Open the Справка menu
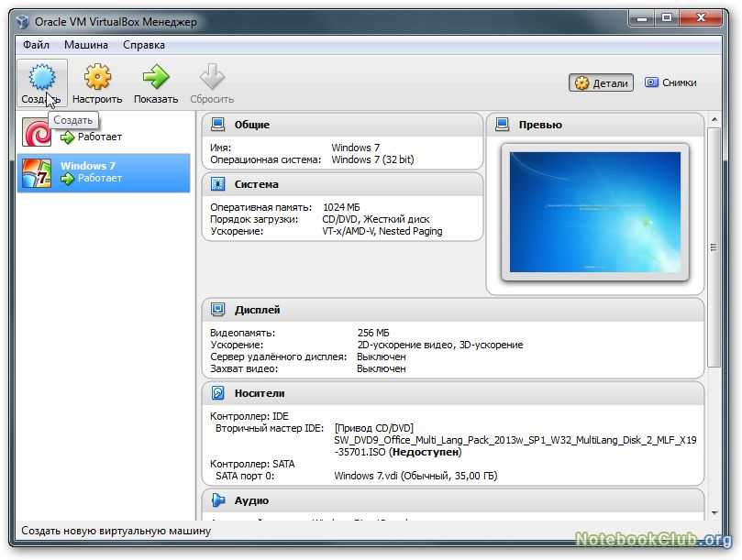Screen dimensions: 742x560 point(144,45)
